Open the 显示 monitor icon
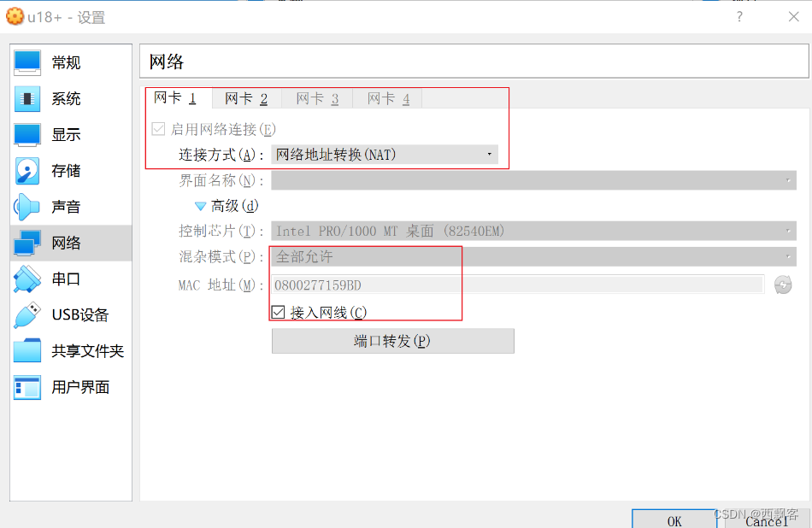This screenshot has width=812, height=528. point(27,135)
